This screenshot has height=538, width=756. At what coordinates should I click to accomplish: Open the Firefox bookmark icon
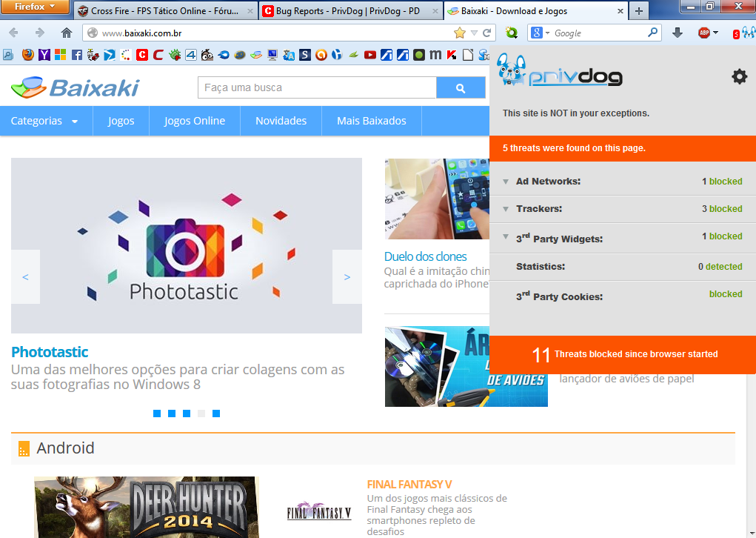point(28,55)
